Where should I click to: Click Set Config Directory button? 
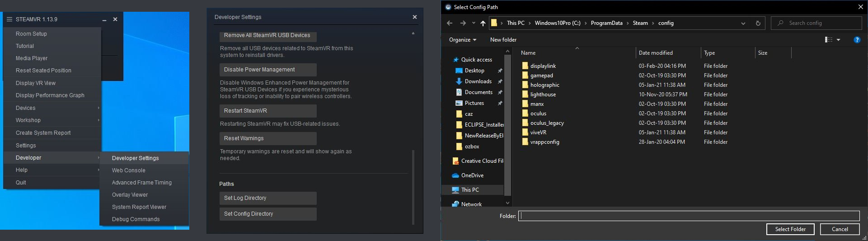click(x=267, y=214)
